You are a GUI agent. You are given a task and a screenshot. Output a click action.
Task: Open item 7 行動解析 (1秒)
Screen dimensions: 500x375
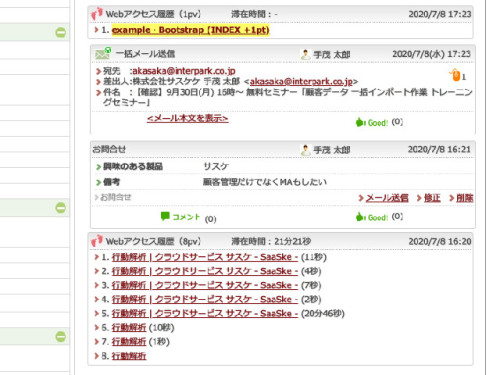click(129, 342)
